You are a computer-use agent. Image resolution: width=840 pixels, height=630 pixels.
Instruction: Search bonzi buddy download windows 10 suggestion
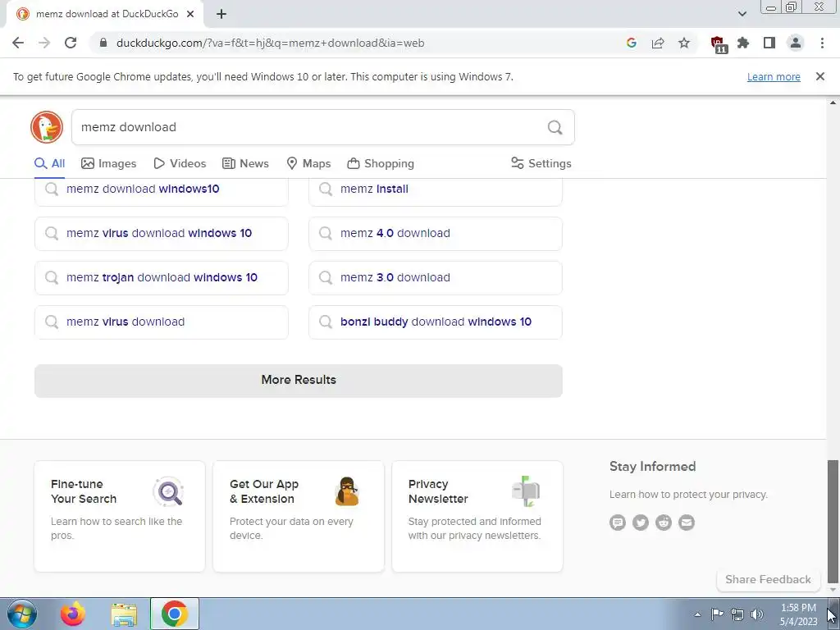436,322
